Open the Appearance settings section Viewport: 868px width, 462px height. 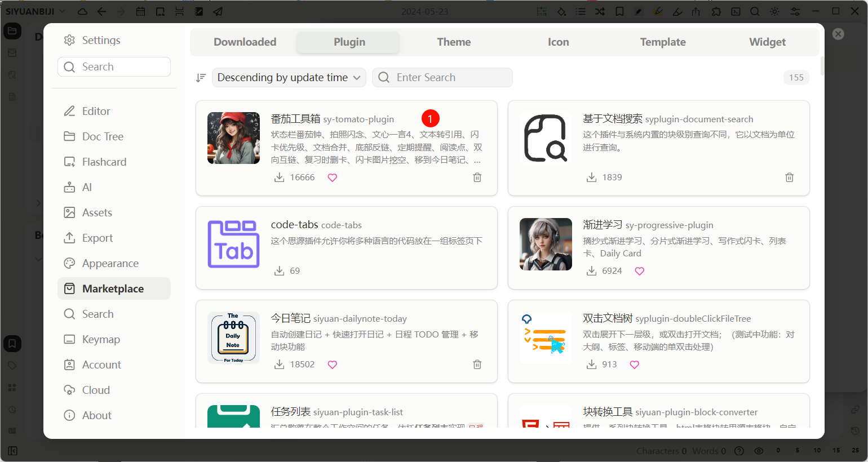pyautogui.click(x=110, y=263)
